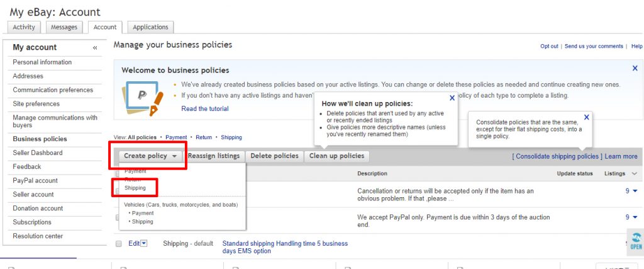The image size is (644, 269).
Task: Open Resolution center in the sidebar
Action: tap(38, 236)
